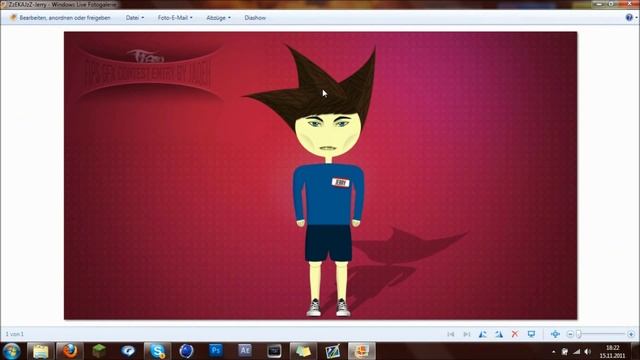Open the Datei dropdown menu

(x=135, y=18)
